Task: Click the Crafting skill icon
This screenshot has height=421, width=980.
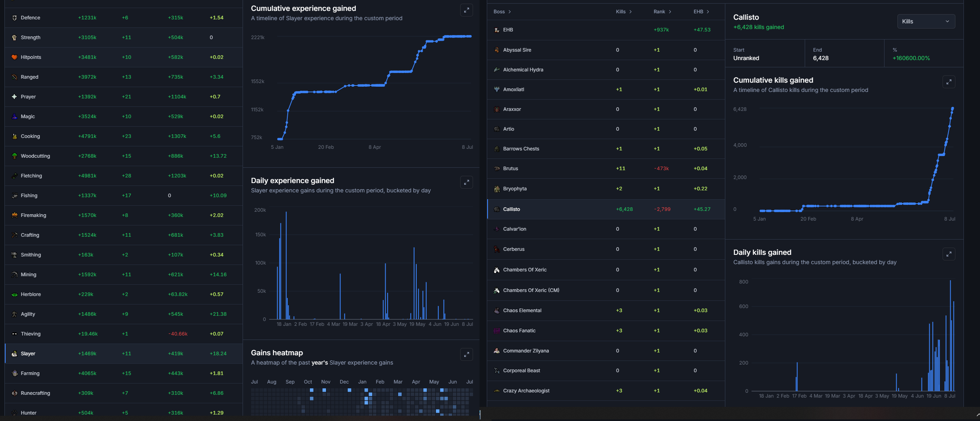Action: point(15,235)
